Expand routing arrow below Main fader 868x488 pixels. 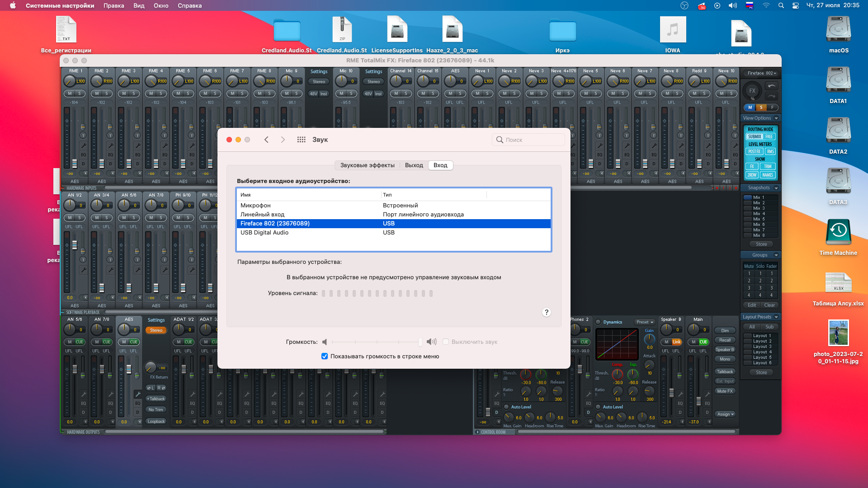709,422
